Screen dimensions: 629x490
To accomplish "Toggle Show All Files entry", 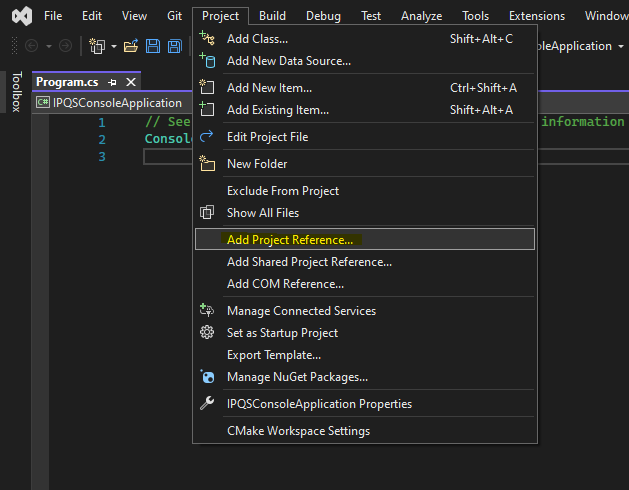I will tap(365, 213).
